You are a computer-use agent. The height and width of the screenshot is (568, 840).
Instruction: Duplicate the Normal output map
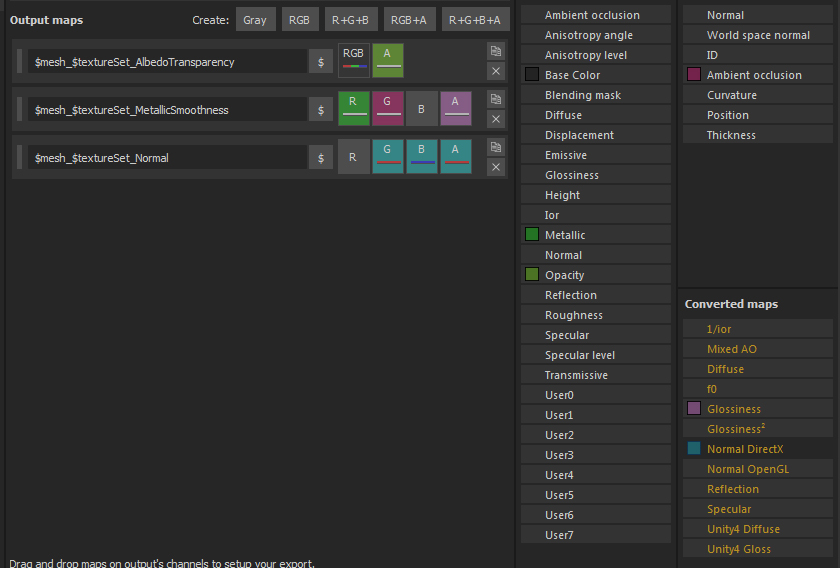click(x=496, y=147)
